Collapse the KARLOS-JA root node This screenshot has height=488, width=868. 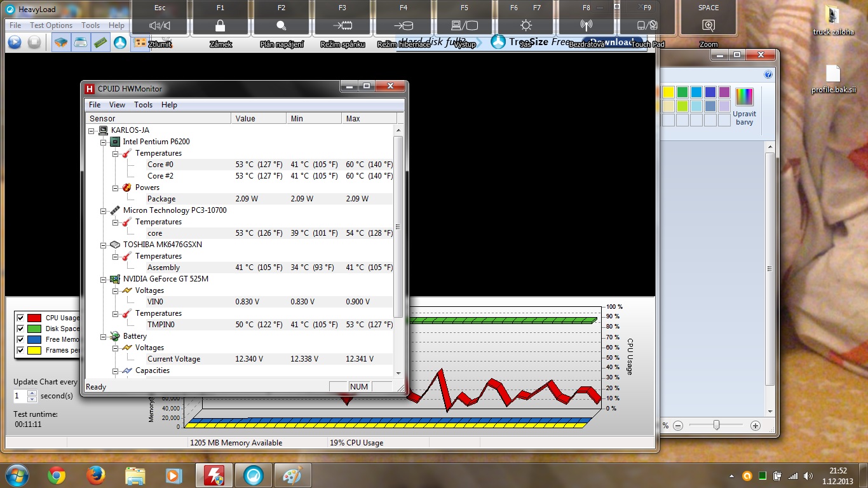pos(92,130)
